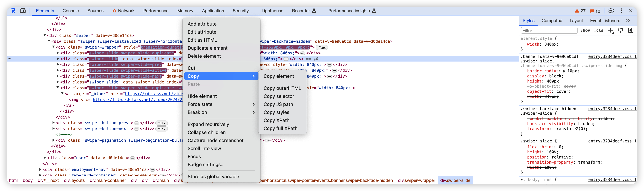Click the row actions ellipsis beside swiper-slide
644x191 pixels.
point(9,59)
